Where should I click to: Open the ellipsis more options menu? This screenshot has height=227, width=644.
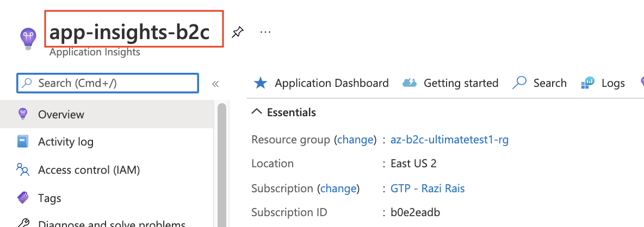[266, 31]
